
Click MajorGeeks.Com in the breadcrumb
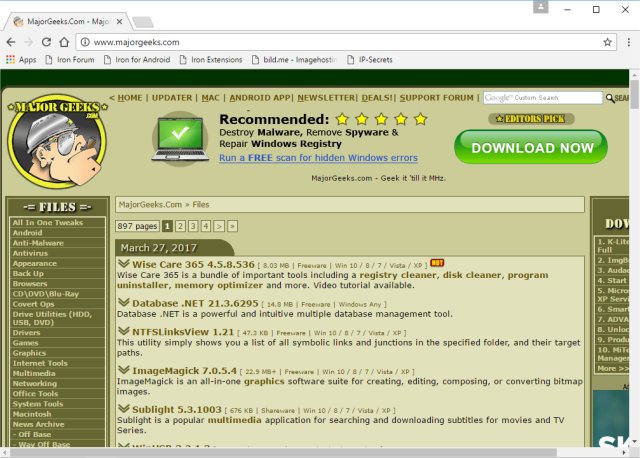pos(150,205)
